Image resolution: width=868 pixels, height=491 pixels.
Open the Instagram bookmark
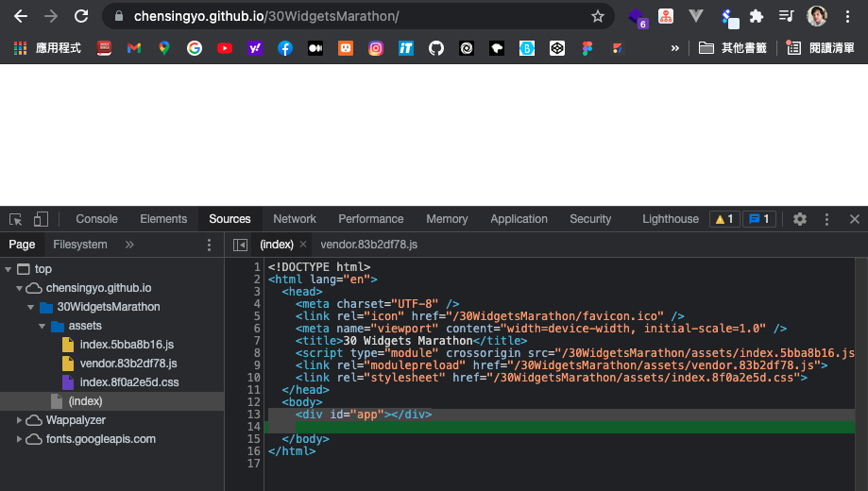pos(375,48)
